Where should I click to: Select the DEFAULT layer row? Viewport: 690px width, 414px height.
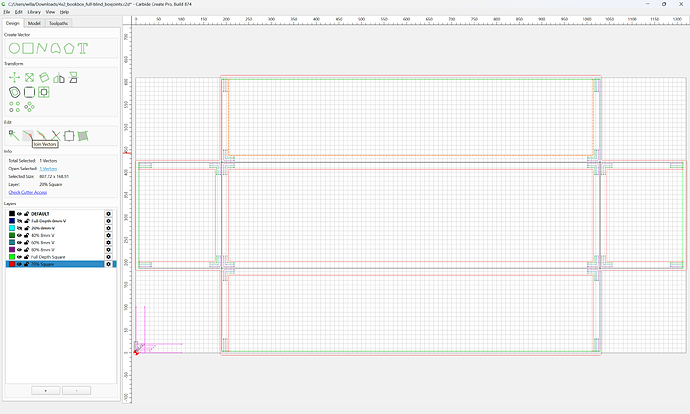(x=61, y=214)
